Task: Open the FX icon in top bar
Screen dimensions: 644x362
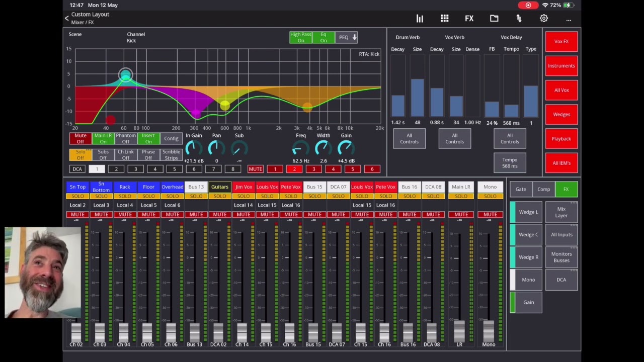Action: [x=469, y=19]
